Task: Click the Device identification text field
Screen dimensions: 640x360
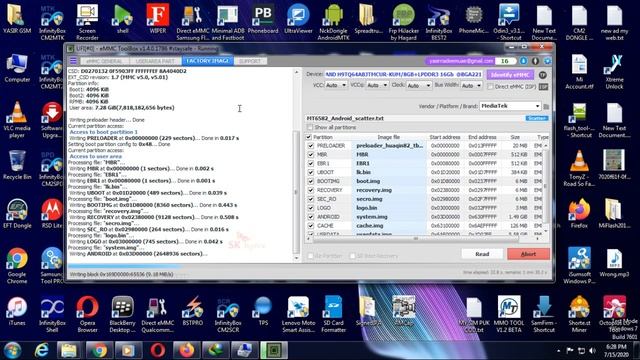Action: click(x=403, y=75)
